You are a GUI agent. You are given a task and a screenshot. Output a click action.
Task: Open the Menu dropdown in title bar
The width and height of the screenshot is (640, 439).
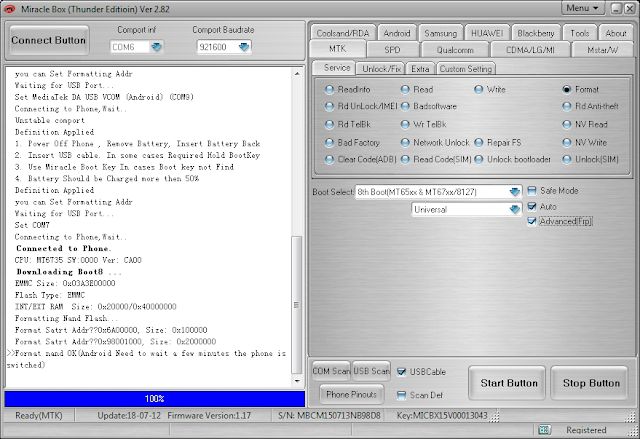(x=583, y=8)
